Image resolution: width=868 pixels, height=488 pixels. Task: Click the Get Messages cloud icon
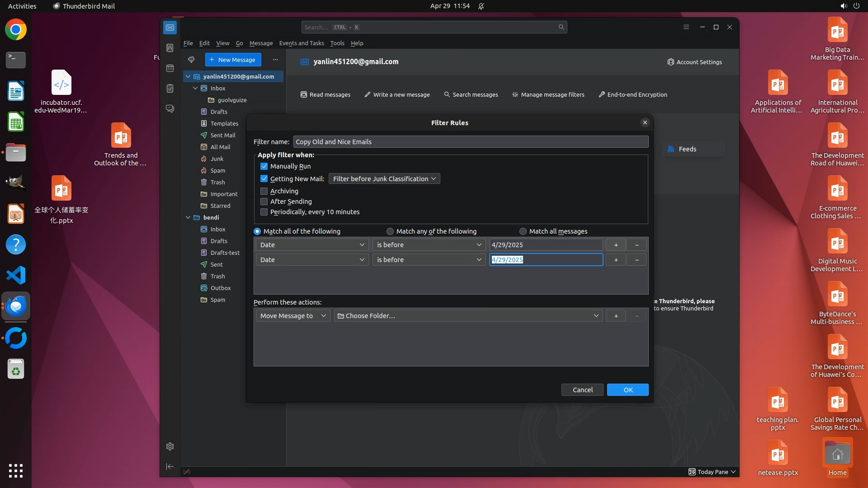pyautogui.click(x=191, y=60)
